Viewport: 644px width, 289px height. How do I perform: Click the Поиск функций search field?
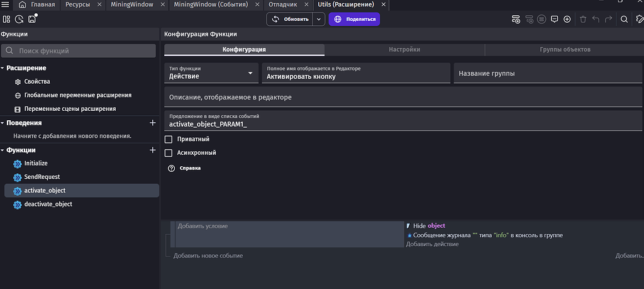(x=79, y=51)
